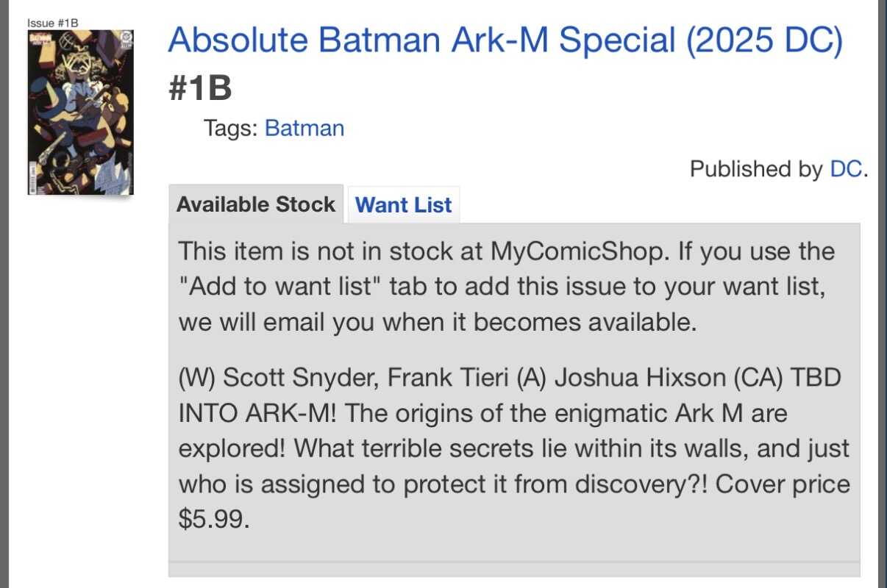Click the quoted "Add to want list" text

tap(279, 287)
